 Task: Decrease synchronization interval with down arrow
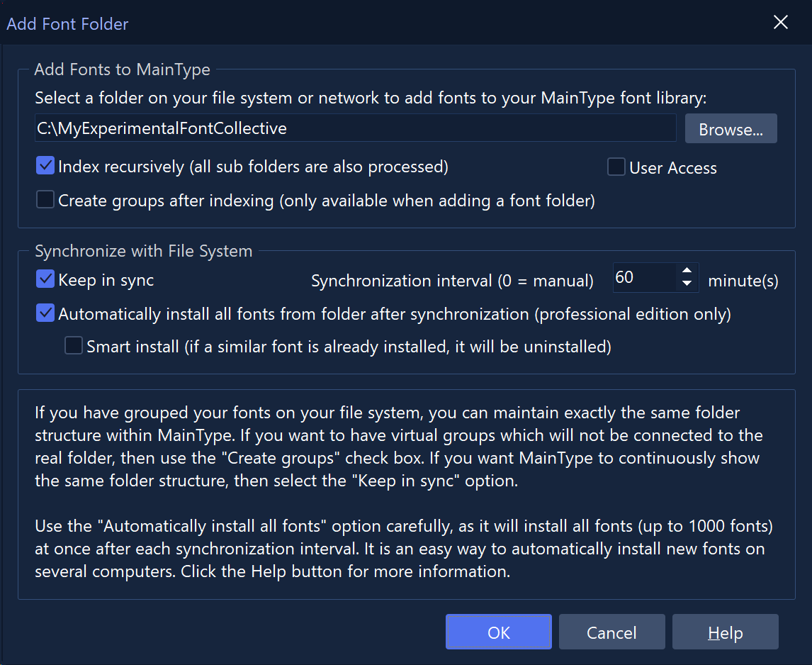[x=686, y=284]
